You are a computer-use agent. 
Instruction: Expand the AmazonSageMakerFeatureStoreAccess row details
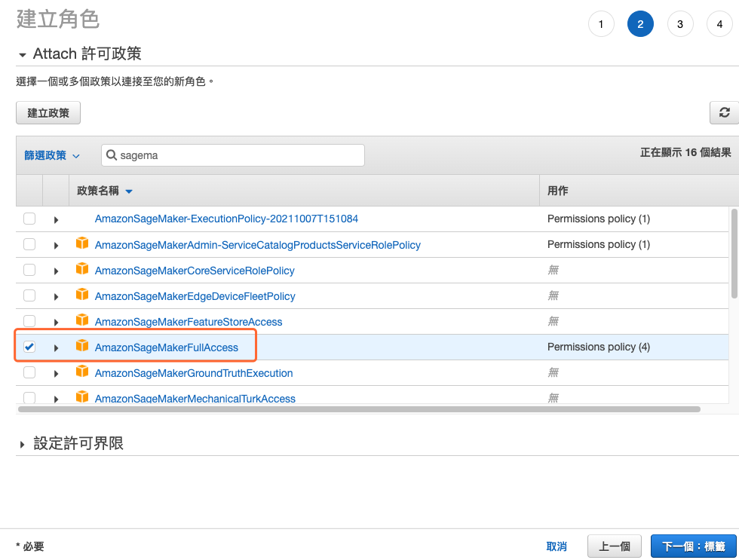click(56, 322)
